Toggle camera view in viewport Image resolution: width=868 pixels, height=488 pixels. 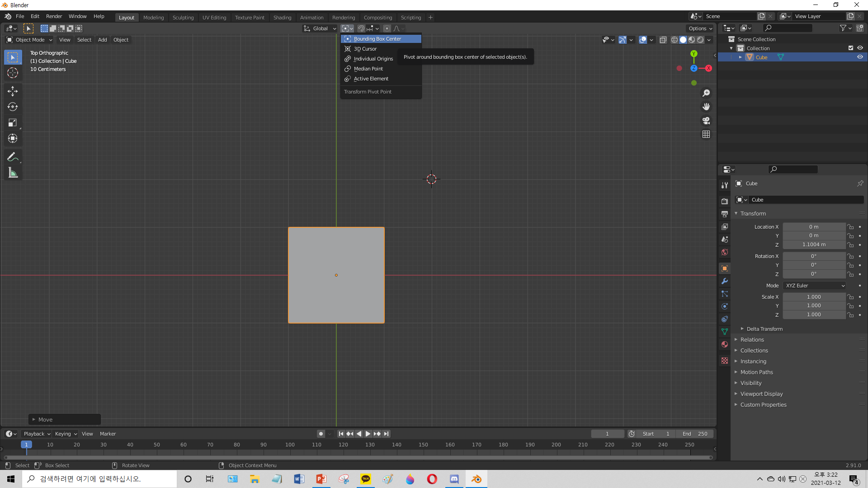click(706, 121)
